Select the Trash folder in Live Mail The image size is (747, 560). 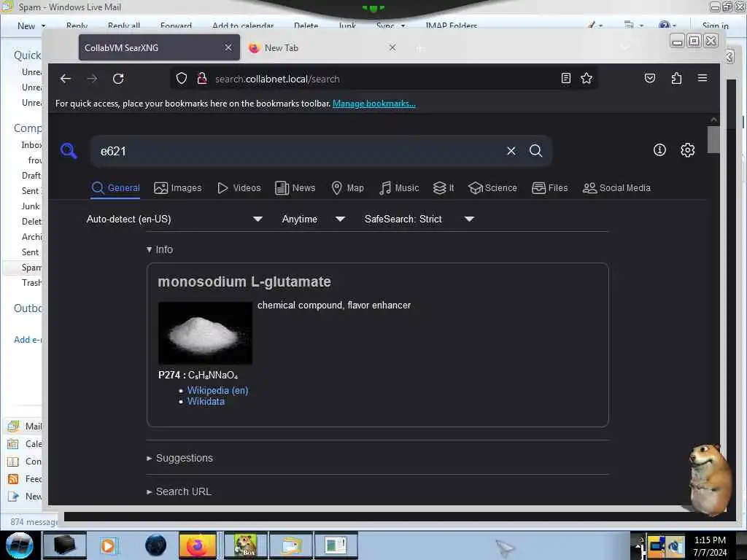(x=31, y=283)
